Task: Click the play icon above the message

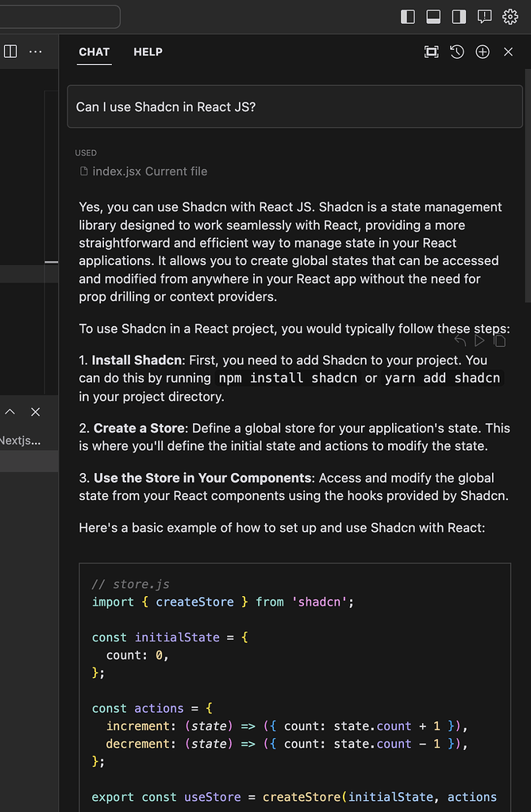Action: point(479,341)
